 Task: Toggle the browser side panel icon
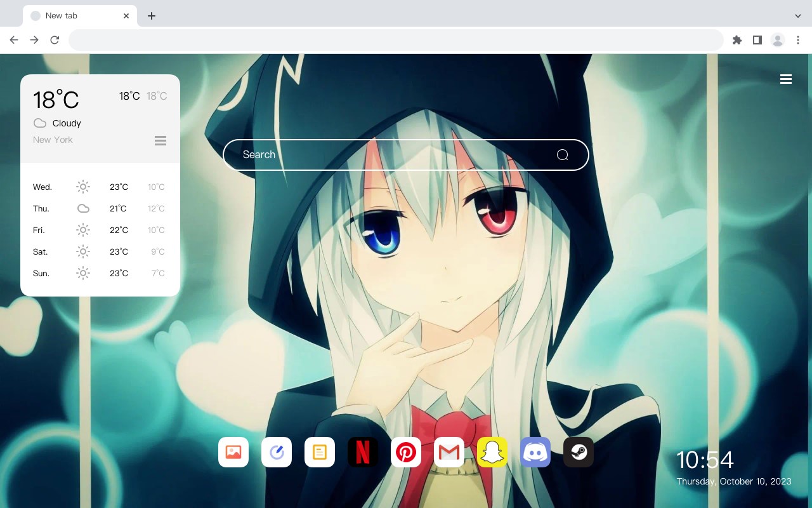[x=757, y=40]
